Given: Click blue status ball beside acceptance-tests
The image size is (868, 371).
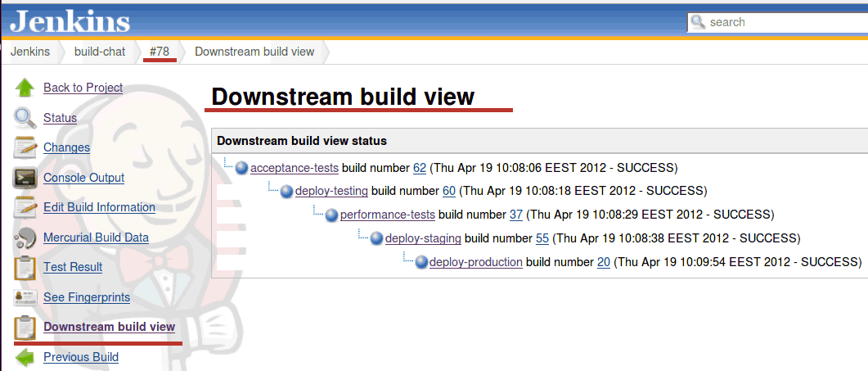Looking at the screenshot, I should [x=241, y=168].
